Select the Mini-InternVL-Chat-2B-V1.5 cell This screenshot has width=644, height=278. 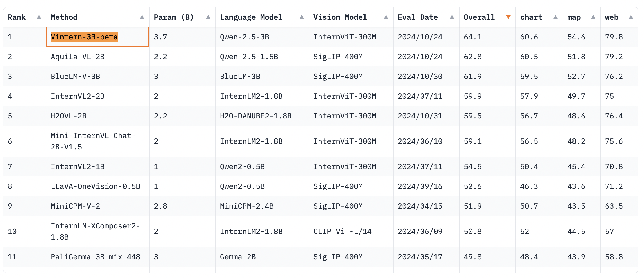tap(93, 141)
